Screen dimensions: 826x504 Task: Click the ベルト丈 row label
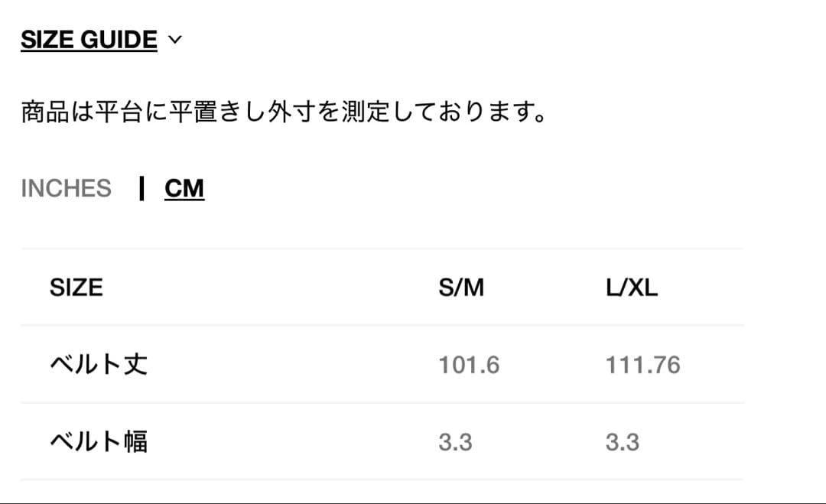pyautogui.click(x=98, y=364)
